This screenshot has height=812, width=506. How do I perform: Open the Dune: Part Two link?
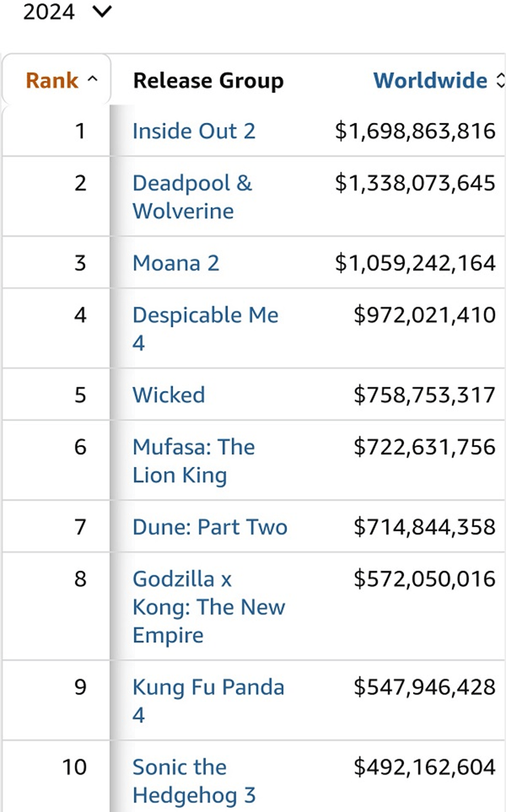point(209,527)
